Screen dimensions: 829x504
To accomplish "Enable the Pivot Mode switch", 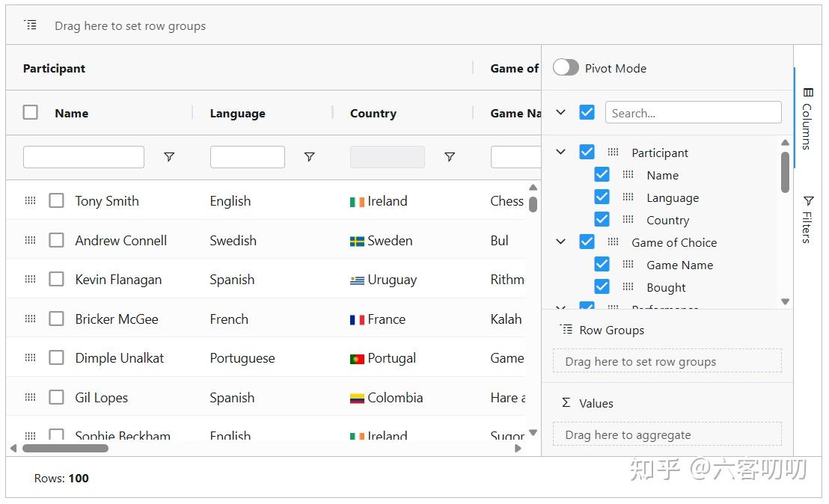I will pyautogui.click(x=566, y=68).
